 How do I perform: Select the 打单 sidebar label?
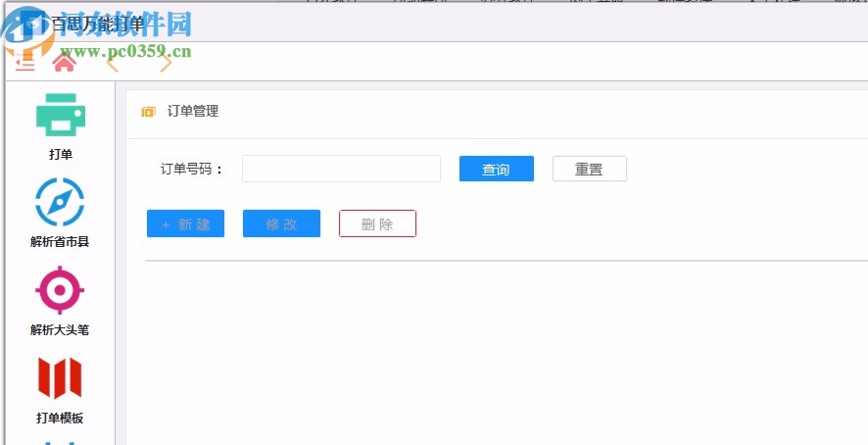pyautogui.click(x=61, y=155)
